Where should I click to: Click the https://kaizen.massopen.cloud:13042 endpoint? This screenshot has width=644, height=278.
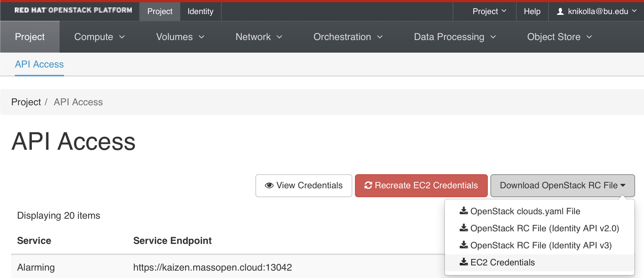tap(212, 267)
